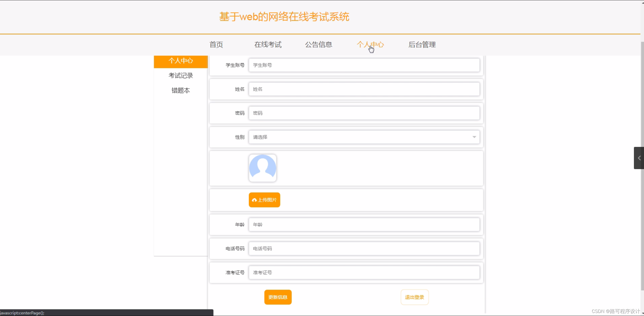The height and width of the screenshot is (316, 644).
Task: Click the 性别 field label
Action: click(240, 137)
